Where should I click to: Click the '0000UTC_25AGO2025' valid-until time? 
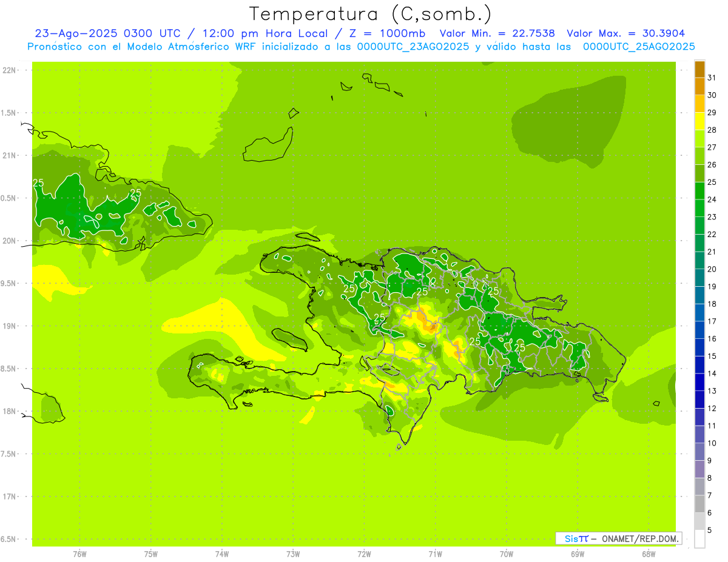tap(638, 47)
